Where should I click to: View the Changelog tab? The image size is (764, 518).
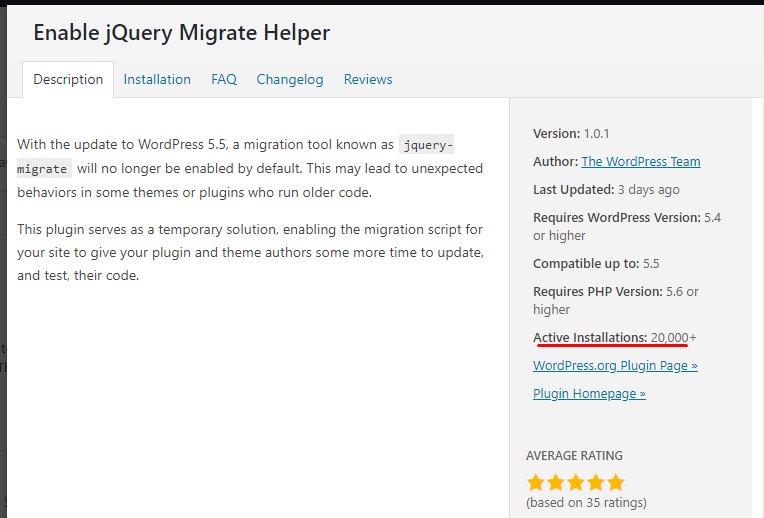(x=290, y=79)
